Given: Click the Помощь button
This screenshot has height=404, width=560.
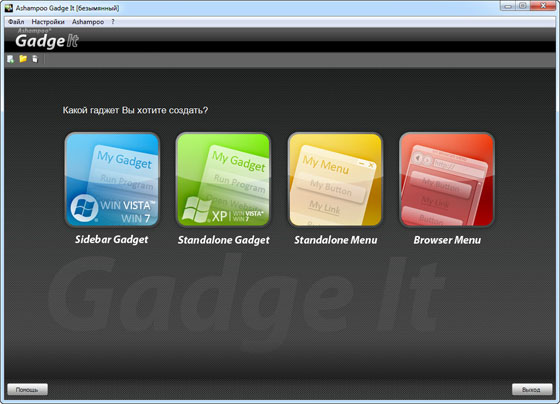Looking at the screenshot, I should 28,389.
